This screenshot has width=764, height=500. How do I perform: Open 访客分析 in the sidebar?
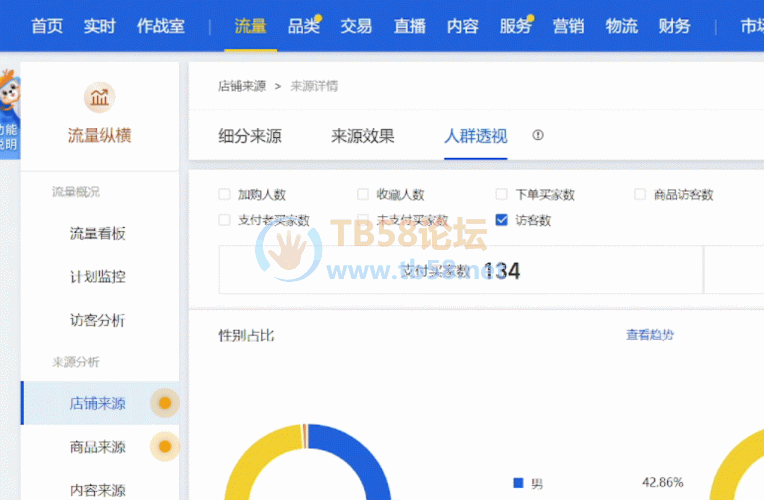coord(98,320)
